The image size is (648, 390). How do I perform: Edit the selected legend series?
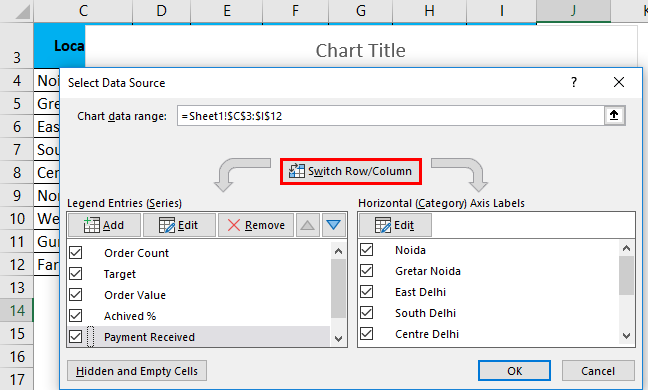pyautogui.click(x=179, y=225)
